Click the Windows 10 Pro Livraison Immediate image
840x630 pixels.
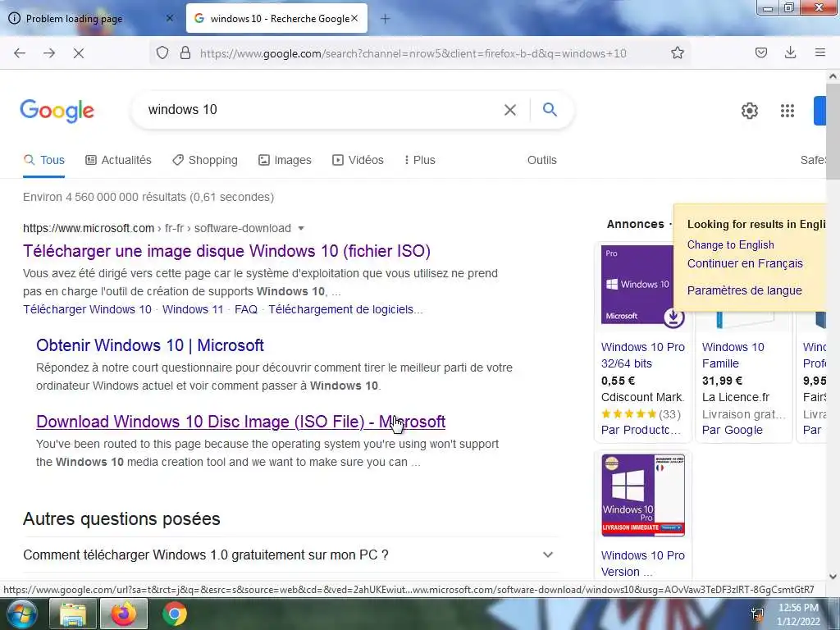[x=643, y=495]
